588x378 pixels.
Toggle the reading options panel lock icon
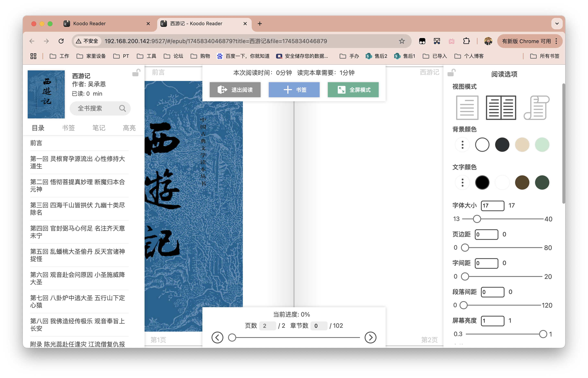point(451,73)
